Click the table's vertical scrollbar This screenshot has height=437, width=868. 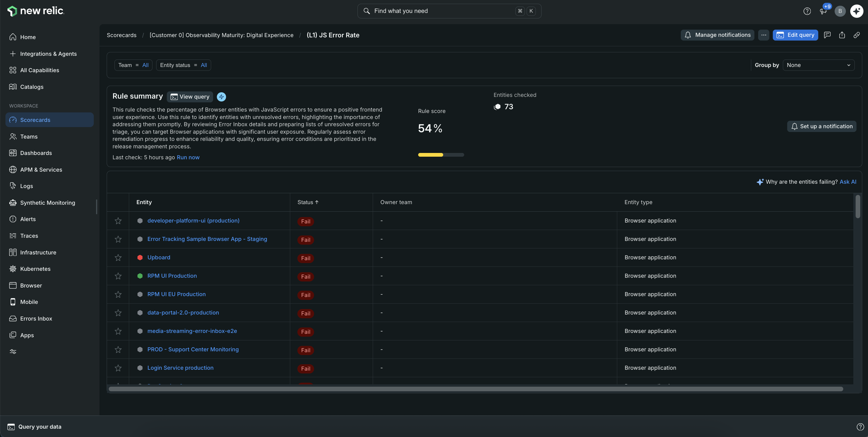pyautogui.click(x=858, y=206)
